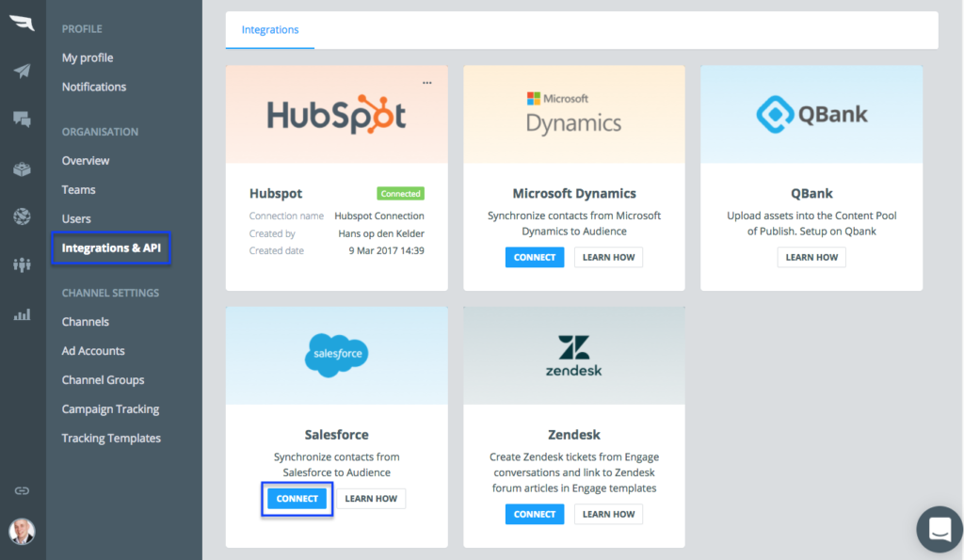
Task: Connect the Zendesk integration
Action: click(535, 514)
